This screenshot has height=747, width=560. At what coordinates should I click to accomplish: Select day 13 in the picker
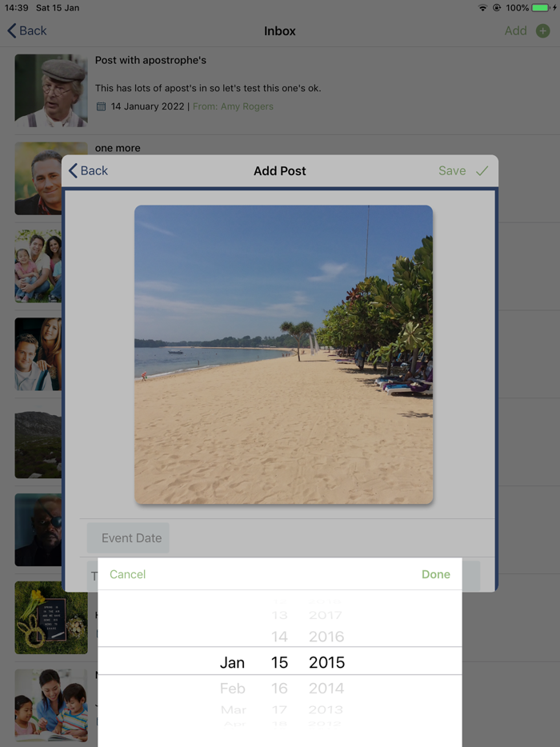click(279, 615)
